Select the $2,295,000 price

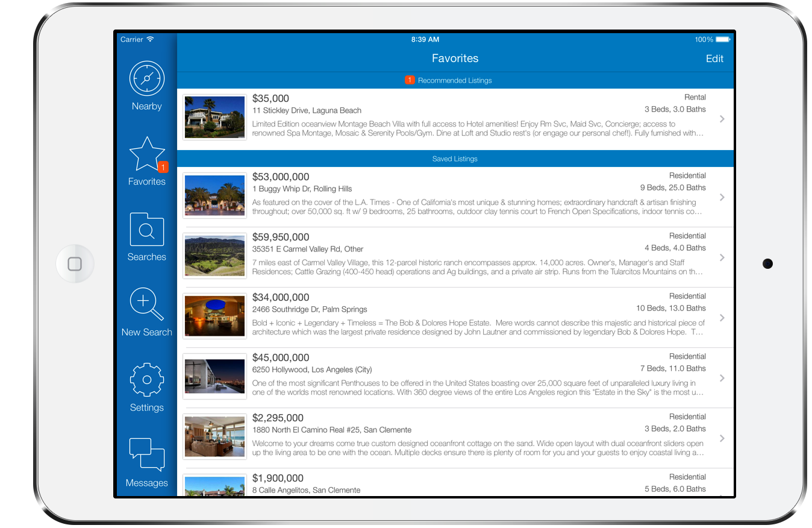(x=278, y=418)
